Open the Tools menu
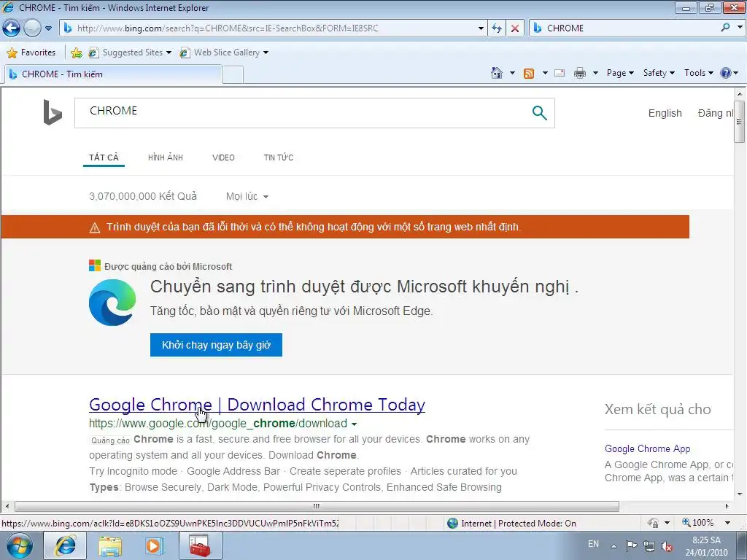Viewport: 747px width, 560px height. [x=698, y=73]
